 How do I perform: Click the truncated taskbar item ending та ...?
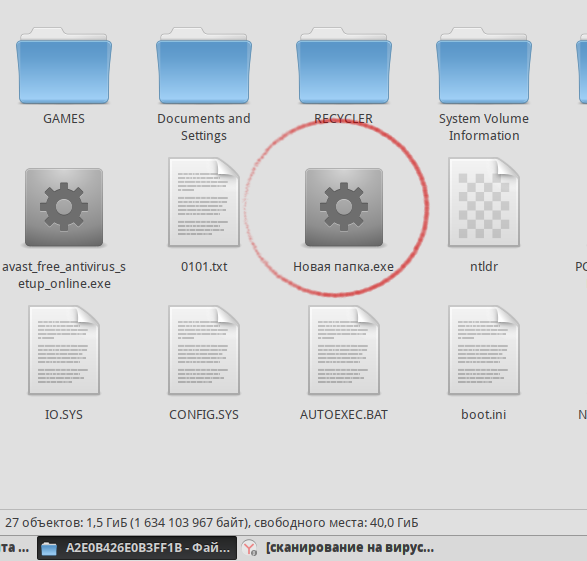tap(15, 548)
